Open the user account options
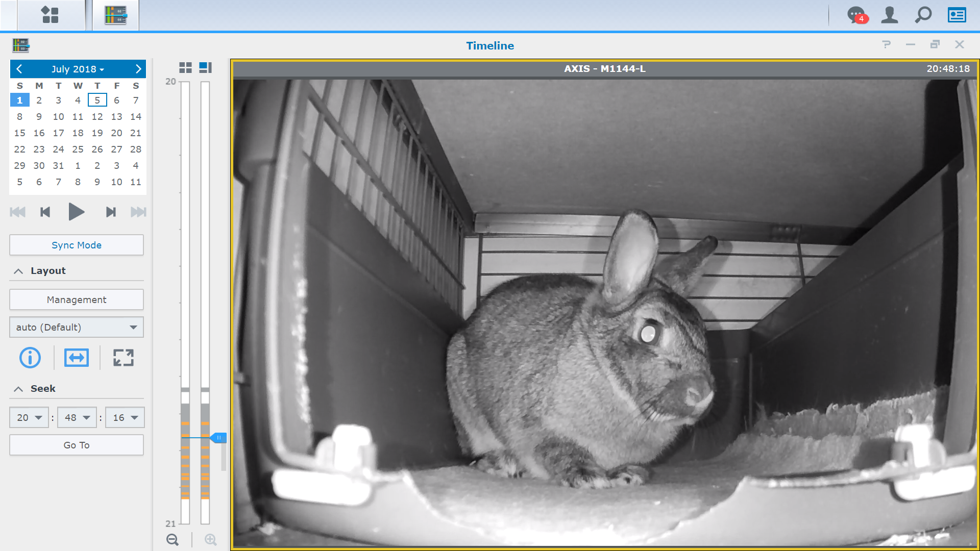The height and width of the screenshot is (551, 980). (890, 15)
